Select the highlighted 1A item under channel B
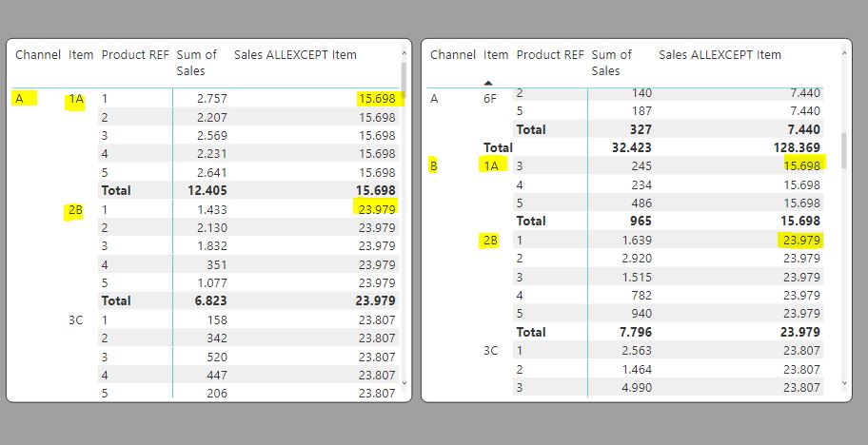The image size is (868, 445). point(492,164)
